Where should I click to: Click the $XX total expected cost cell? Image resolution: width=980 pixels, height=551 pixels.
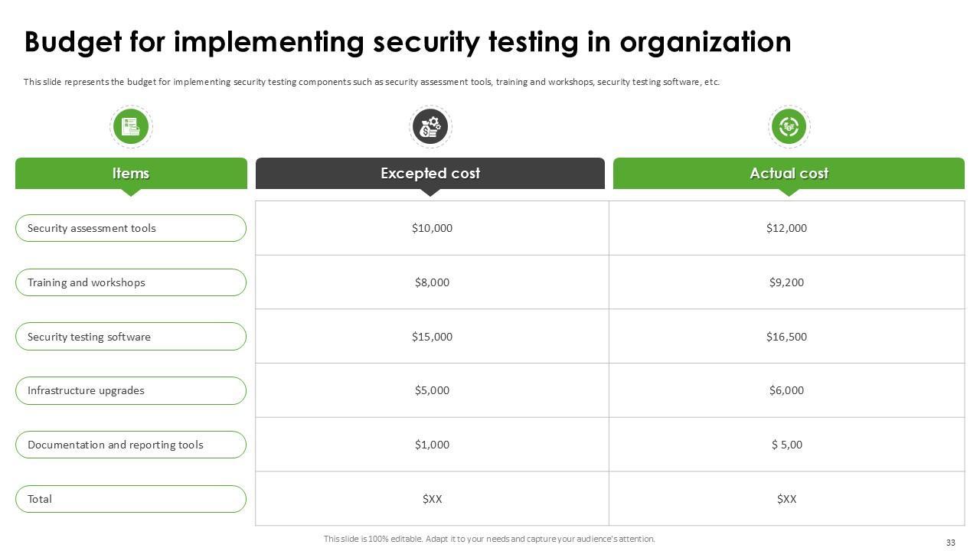pyautogui.click(x=432, y=499)
